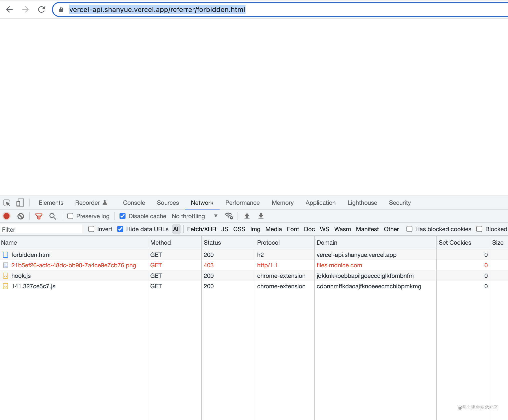The image size is (508, 420).
Task: Sort by the Size column header
Action: 499,242
